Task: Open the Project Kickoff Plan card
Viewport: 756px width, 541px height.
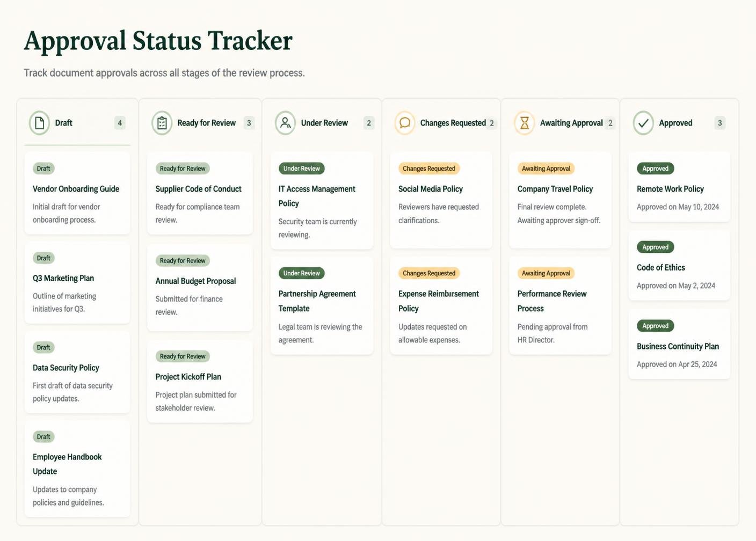Action: (200, 382)
